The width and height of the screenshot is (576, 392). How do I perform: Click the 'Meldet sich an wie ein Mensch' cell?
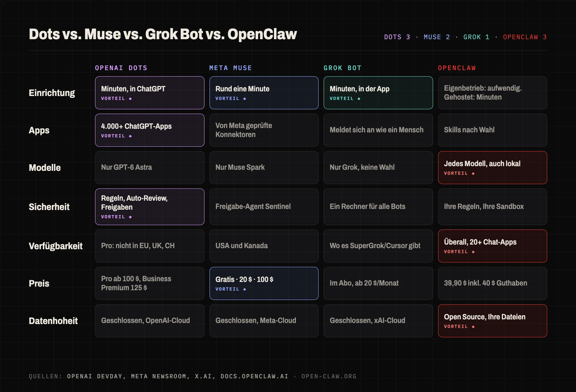click(378, 130)
